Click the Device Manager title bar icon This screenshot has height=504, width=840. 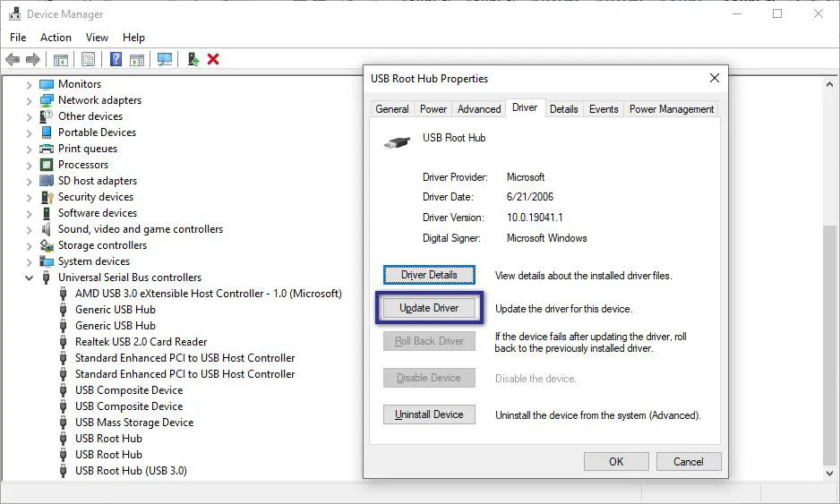click(x=14, y=14)
